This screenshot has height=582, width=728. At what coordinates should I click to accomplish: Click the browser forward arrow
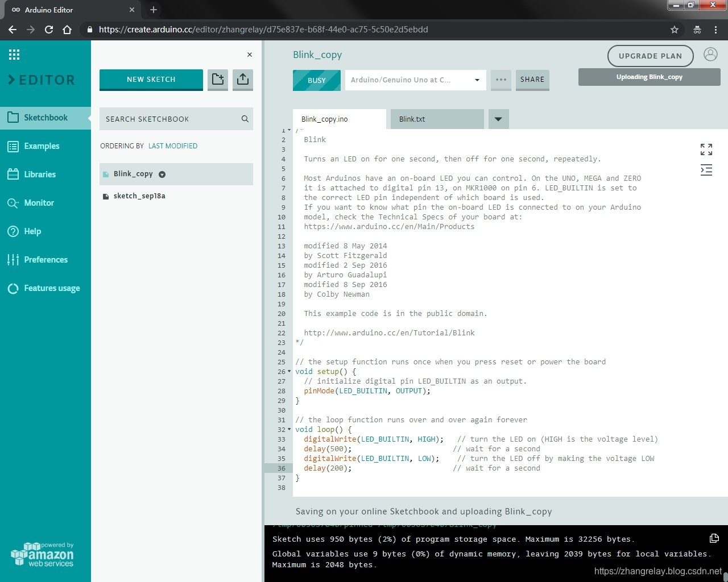31,30
